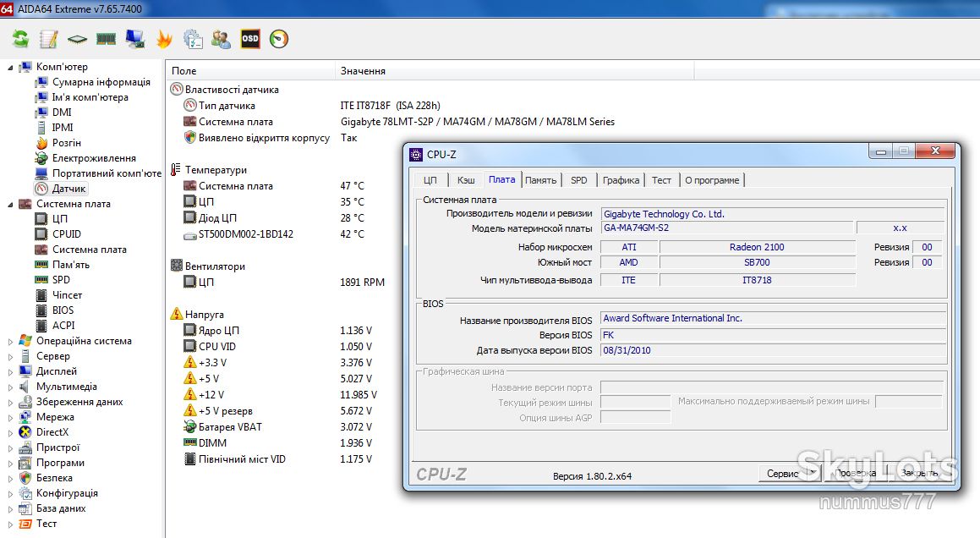Click the 1891 RPM fan value
The image size is (980, 538).
(363, 283)
